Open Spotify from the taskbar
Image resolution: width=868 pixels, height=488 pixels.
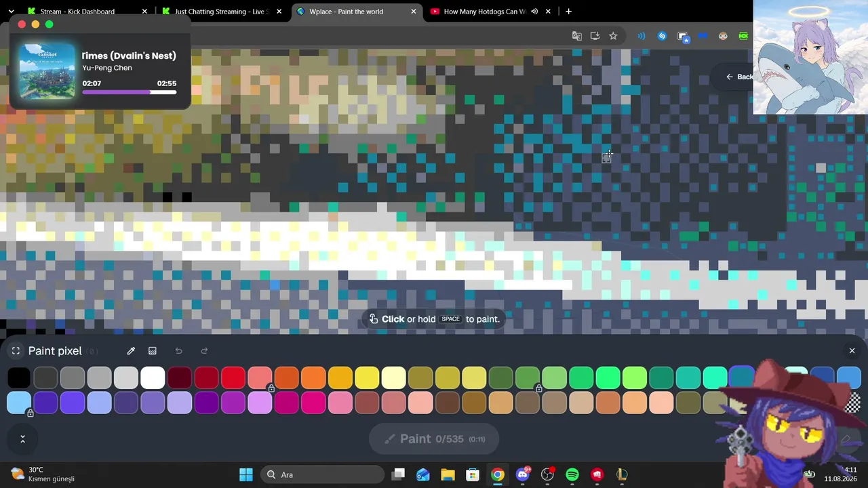pos(572,474)
